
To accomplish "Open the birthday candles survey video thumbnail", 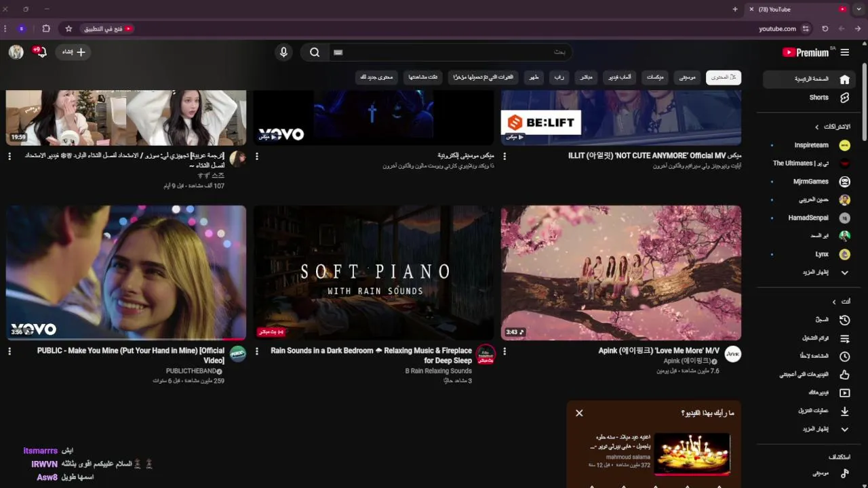I will pos(692,453).
